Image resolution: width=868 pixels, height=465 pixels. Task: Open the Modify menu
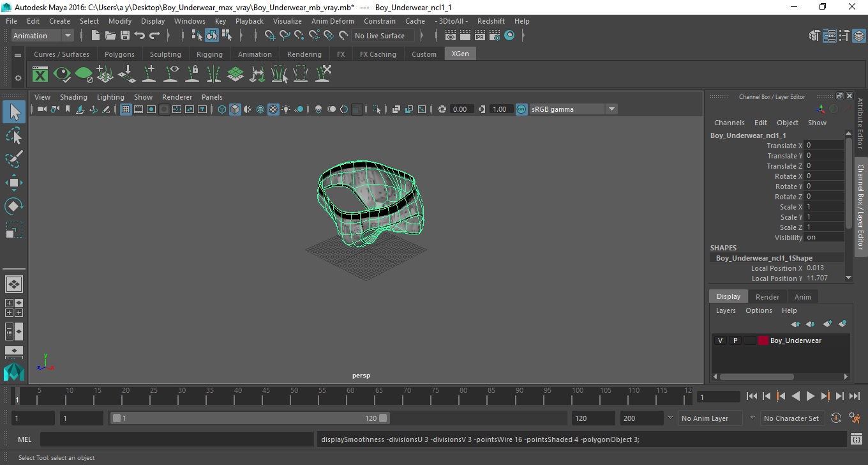coord(120,21)
